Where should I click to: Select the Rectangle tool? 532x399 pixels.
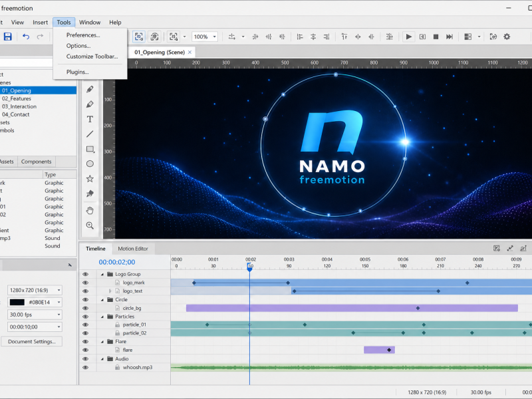90,149
